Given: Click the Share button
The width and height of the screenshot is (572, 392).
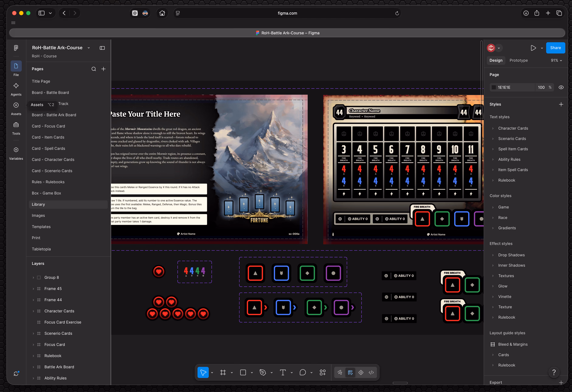Looking at the screenshot, I should click(556, 48).
